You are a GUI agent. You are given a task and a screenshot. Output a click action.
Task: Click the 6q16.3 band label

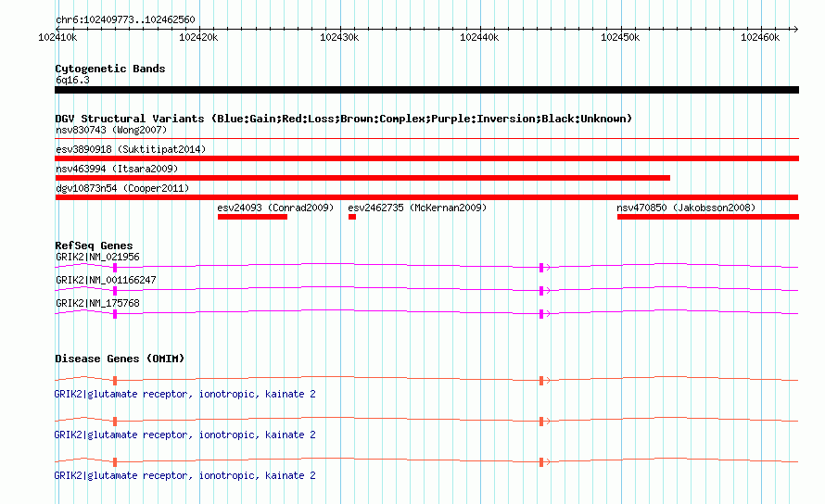coord(72,80)
